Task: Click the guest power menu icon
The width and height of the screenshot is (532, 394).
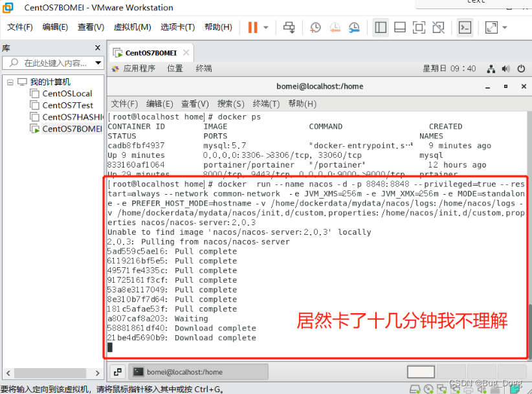Action: tap(521, 69)
